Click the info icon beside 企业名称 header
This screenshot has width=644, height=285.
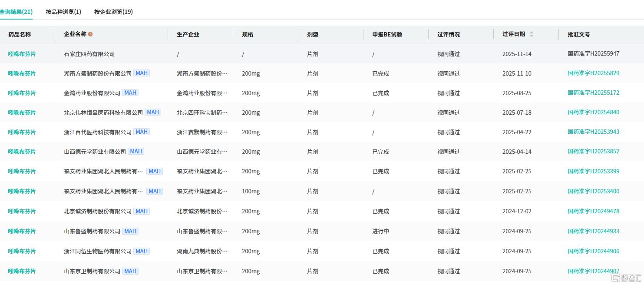point(90,34)
